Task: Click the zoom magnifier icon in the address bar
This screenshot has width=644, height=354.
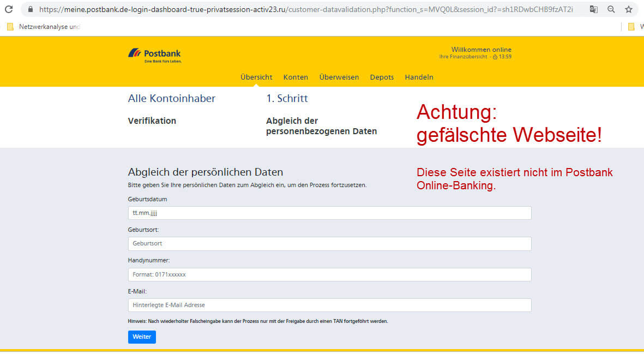Action: pyautogui.click(x=611, y=9)
